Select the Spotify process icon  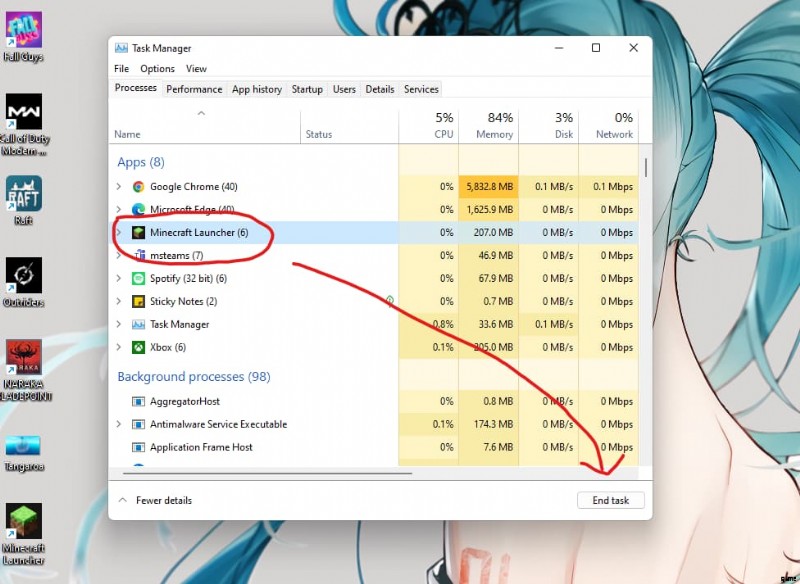pos(139,279)
